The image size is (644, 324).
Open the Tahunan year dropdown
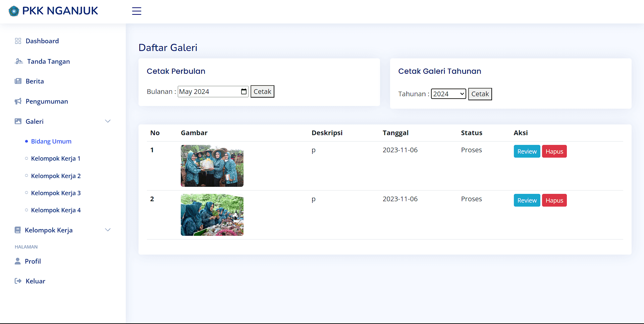point(448,94)
